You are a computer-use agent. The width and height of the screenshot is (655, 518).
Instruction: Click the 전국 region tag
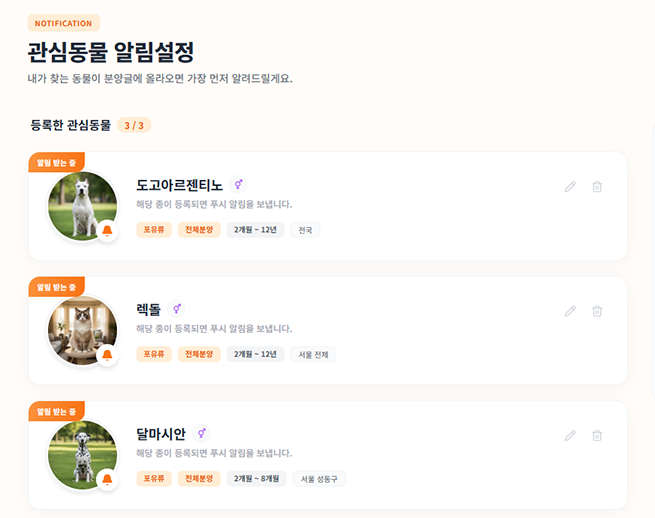point(305,230)
